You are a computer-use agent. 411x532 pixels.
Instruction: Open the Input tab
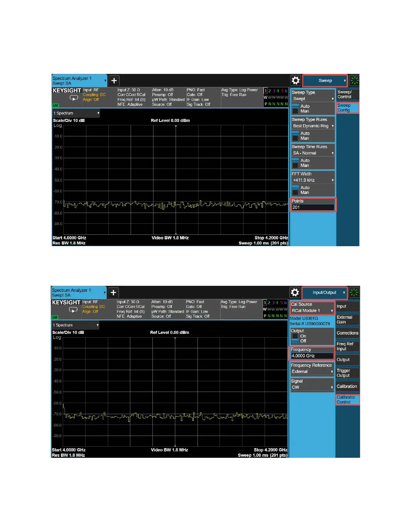347,306
